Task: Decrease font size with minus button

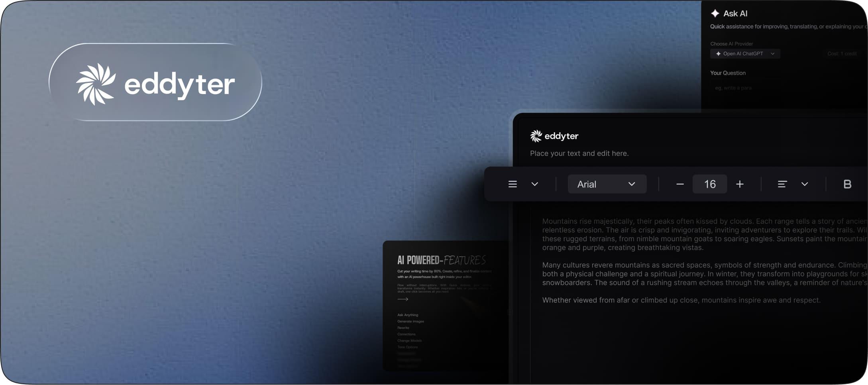Action: click(x=680, y=184)
